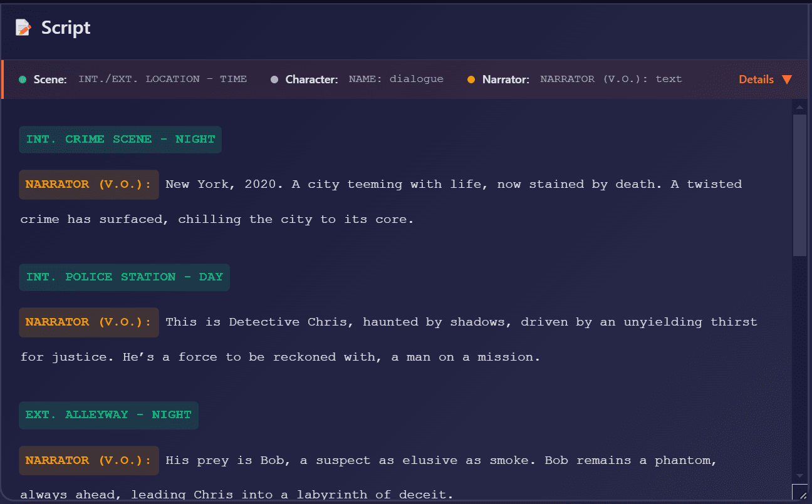Screen dimensions: 812x504
Task: Click the scrollbar down arrow
Action: coord(800,476)
